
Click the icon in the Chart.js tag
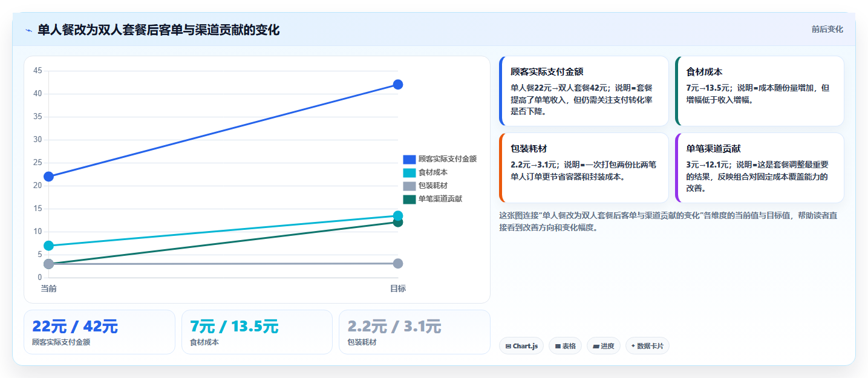(x=508, y=347)
